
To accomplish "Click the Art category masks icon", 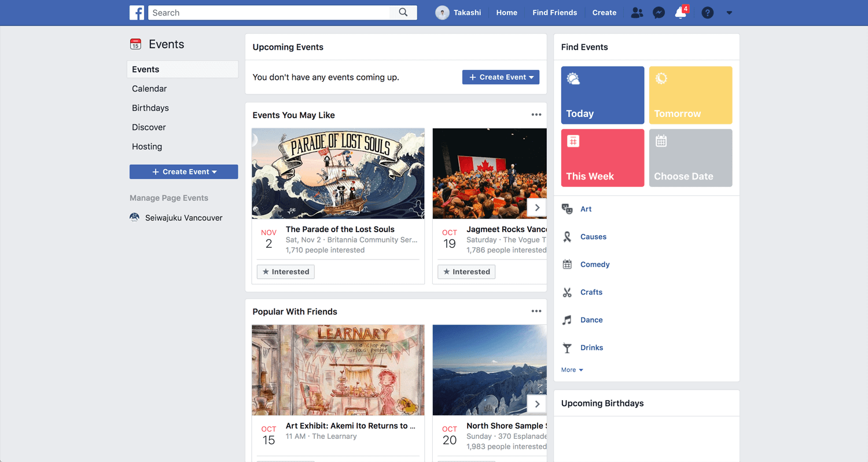I will 567,209.
